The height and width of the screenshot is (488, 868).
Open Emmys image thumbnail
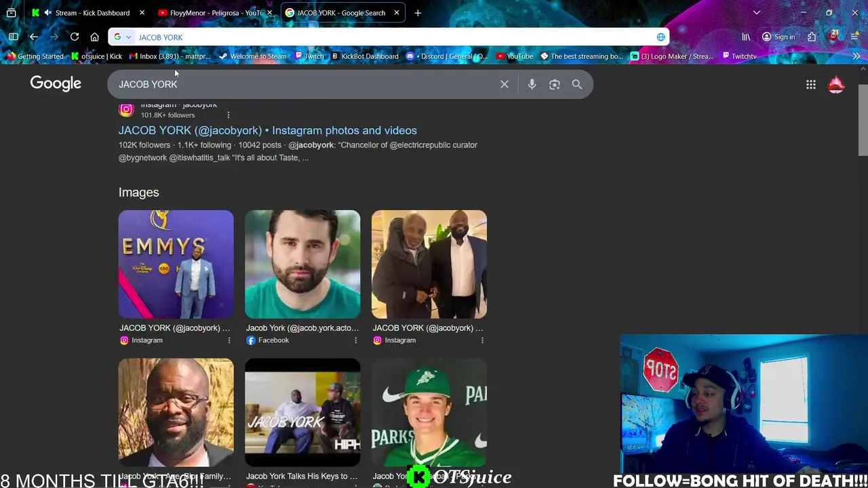pos(176,264)
